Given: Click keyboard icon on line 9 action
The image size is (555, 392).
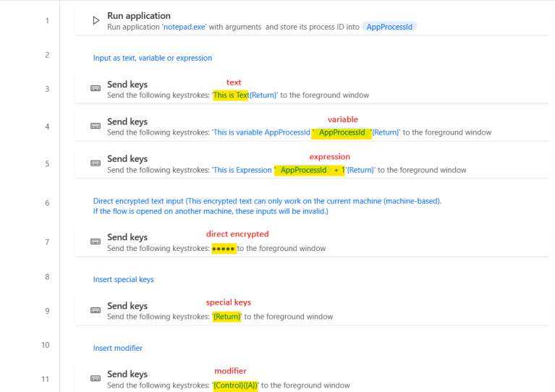Looking at the screenshot, I should (96, 310).
